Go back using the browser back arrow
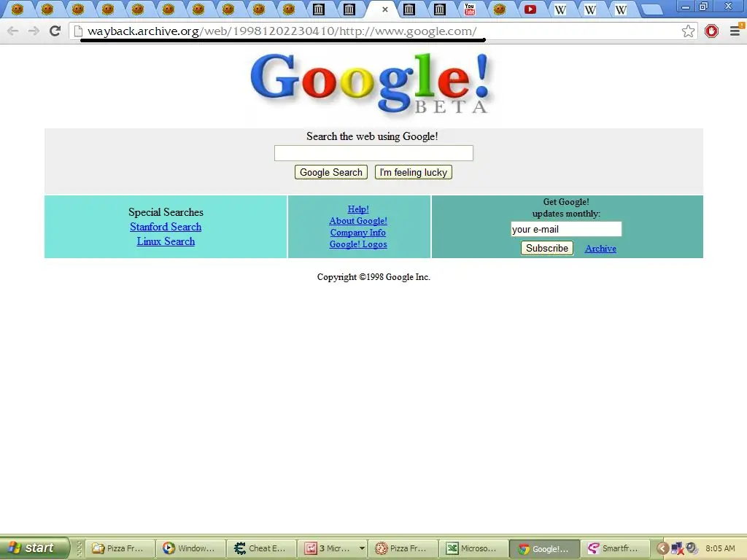Image resolution: width=747 pixels, height=560 pixels. point(13,31)
